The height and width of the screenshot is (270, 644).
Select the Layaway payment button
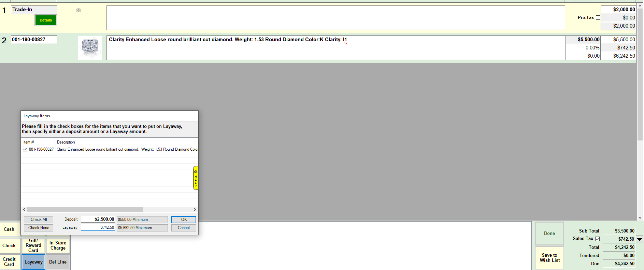tap(33, 262)
